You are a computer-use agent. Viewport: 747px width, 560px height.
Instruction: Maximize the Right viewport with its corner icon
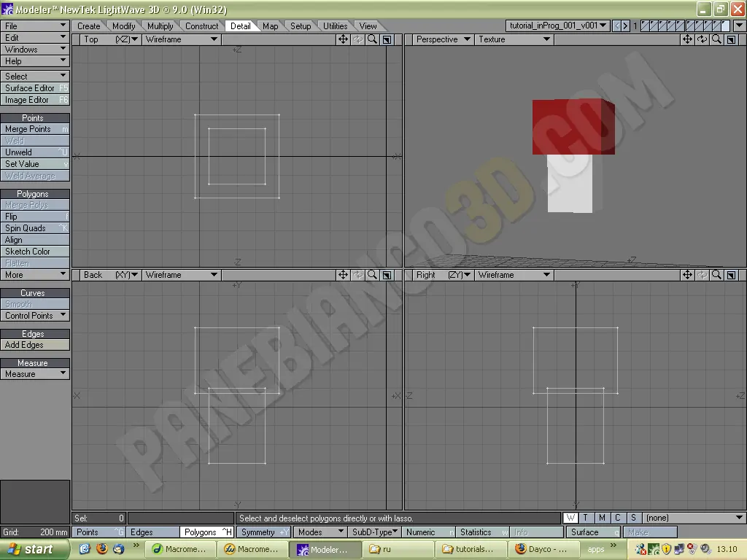732,275
